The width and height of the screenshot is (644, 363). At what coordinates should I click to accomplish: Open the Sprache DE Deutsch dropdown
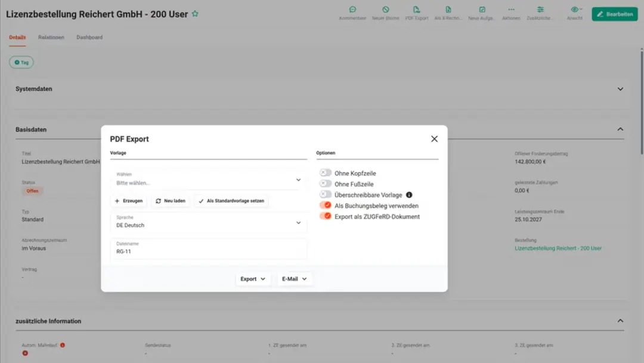point(208,223)
